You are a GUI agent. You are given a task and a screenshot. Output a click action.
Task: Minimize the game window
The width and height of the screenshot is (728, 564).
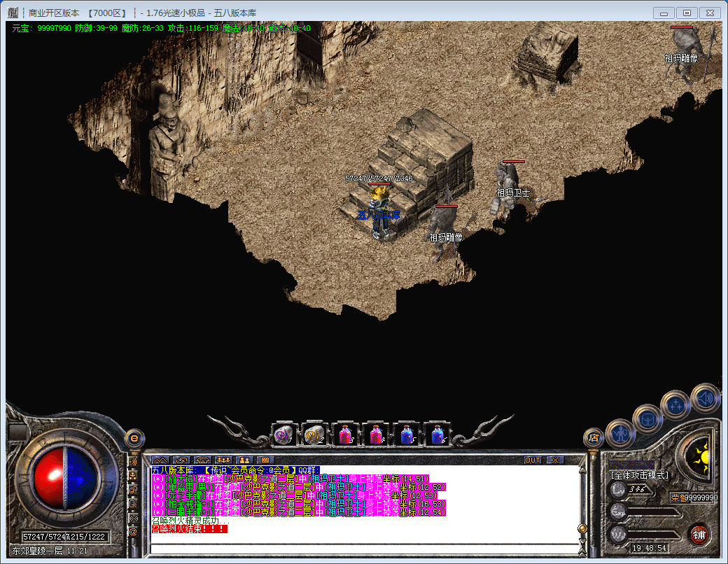(x=664, y=13)
